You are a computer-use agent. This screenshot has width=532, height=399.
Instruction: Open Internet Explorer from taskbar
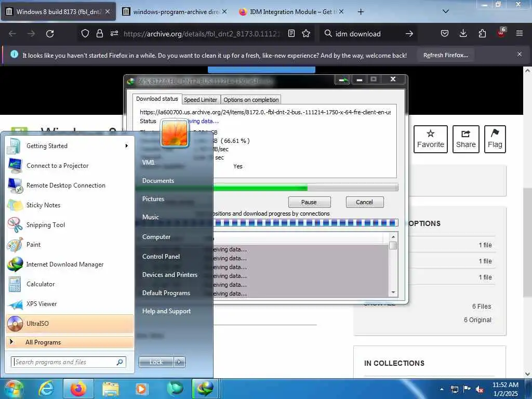click(46, 389)
